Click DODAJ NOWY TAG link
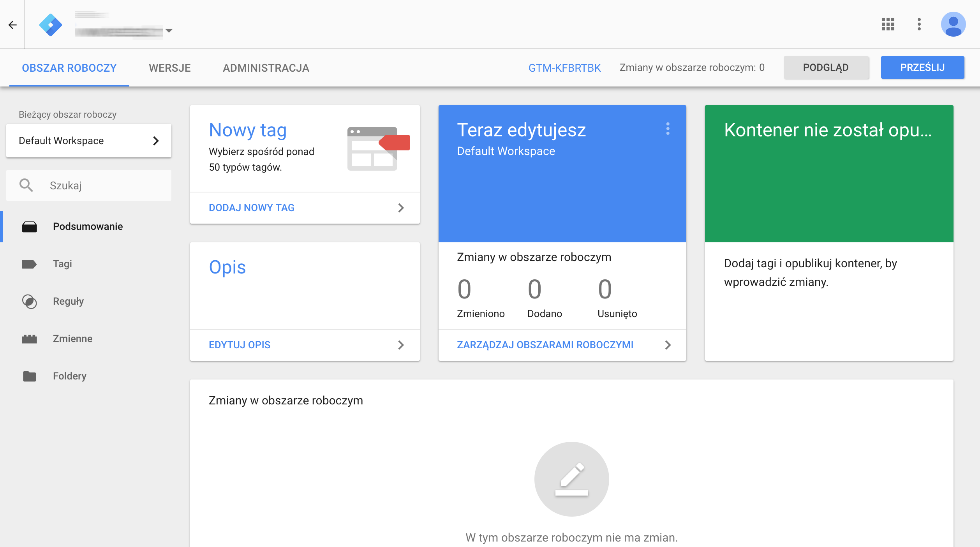This screenshot has width=980, height=547. (251, 208)
